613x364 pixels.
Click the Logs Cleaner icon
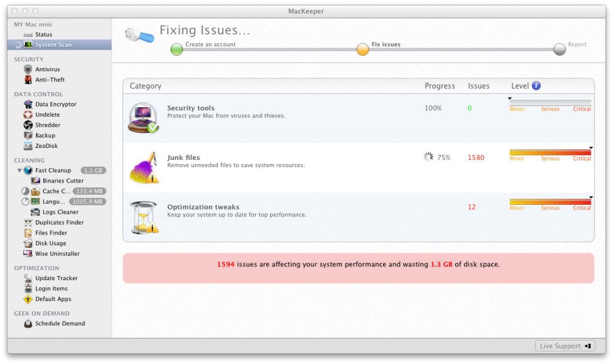tap(35, 212)
